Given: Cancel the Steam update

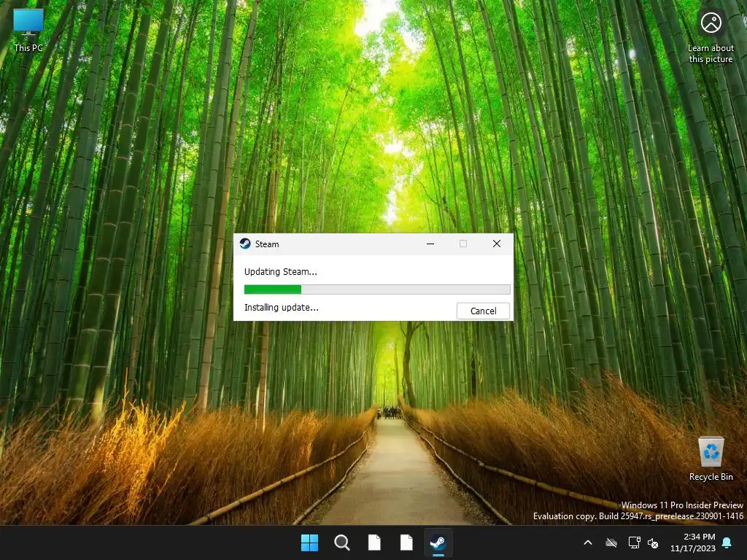Looking at the screenshot, I should tap(483, 311).
